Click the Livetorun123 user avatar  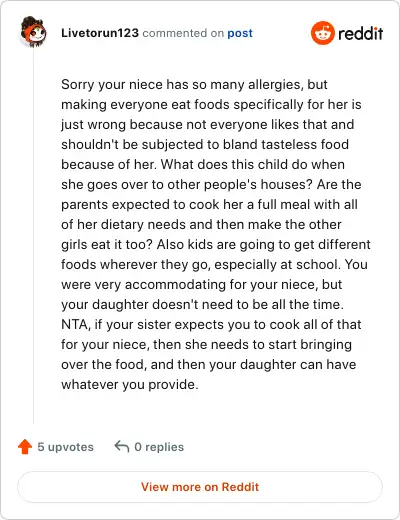tap(33, 32)
